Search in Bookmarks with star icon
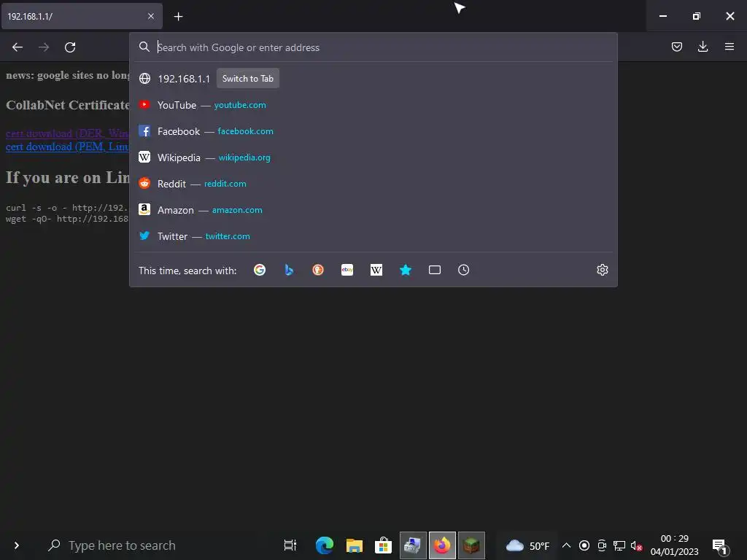Image resolution: width=747 pixels, height=560 pixels. pos(406,270)
